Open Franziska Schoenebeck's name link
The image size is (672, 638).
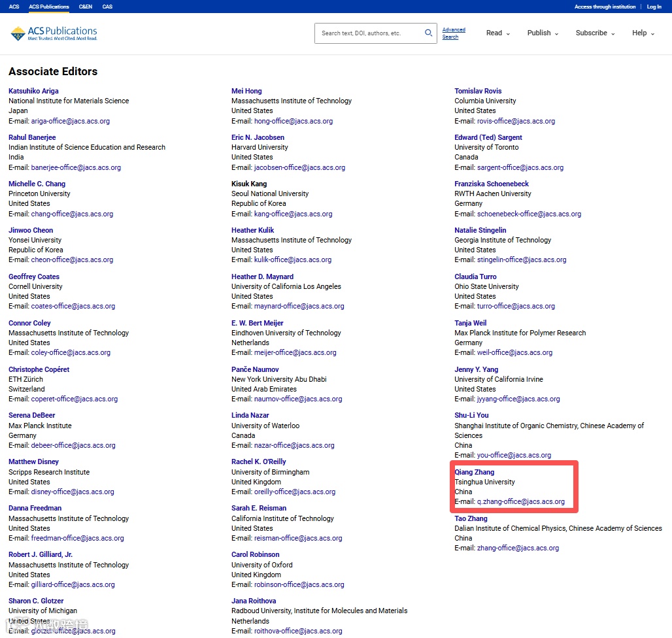[492, 184]
